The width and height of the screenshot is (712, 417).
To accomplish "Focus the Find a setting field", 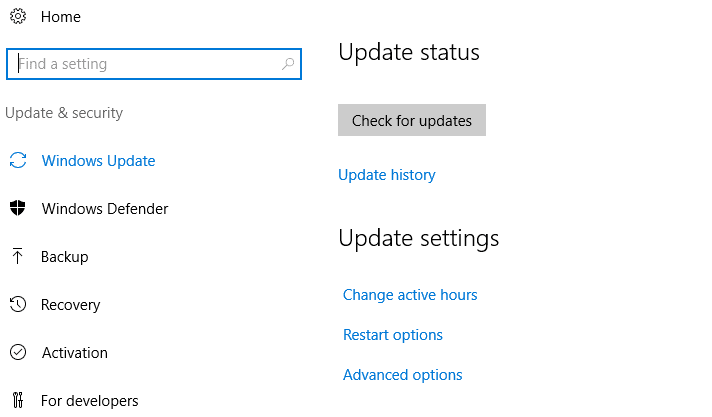I will [154, 64].
